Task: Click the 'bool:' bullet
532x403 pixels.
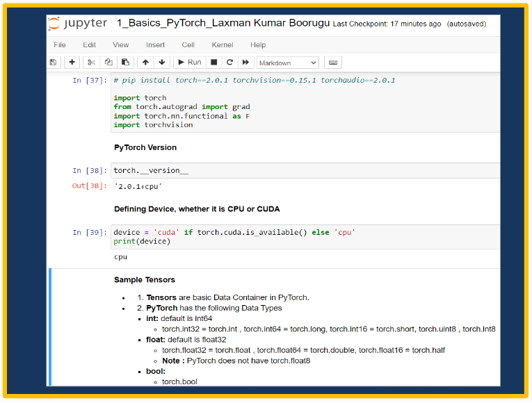Action: click(x=156, y=371)
